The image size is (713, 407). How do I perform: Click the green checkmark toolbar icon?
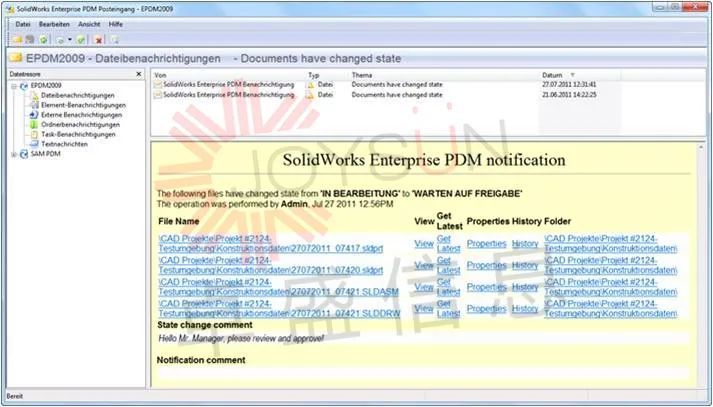point(83,39)
